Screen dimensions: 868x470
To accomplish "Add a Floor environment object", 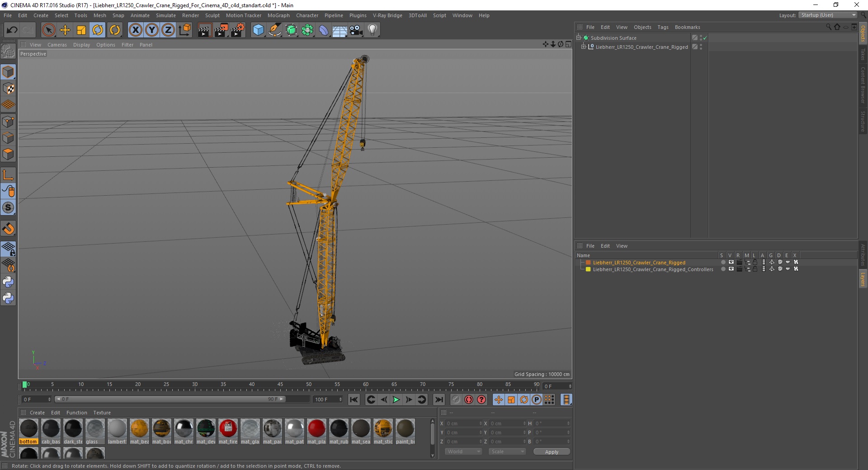I will [x=340, y=30].
